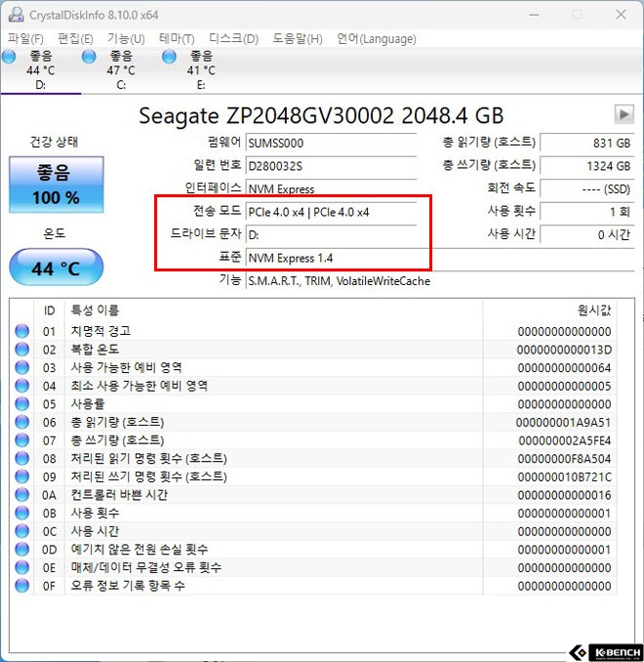Click raw value 000000001A9A51
644x662 pixels.
[x=563, y=423]
